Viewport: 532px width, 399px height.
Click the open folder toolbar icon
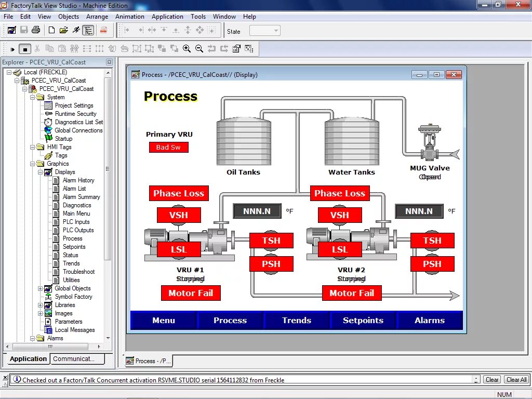tap(64, 31)
